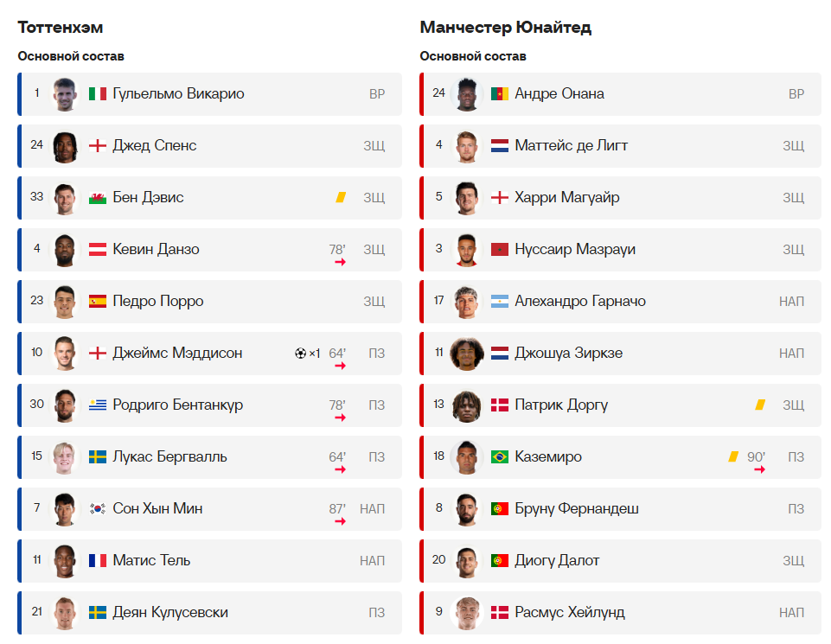This screenshot has width=831, height=644.
Task: Open Расмус Хейлунд player photo
Action: click(x=467, y=613)
